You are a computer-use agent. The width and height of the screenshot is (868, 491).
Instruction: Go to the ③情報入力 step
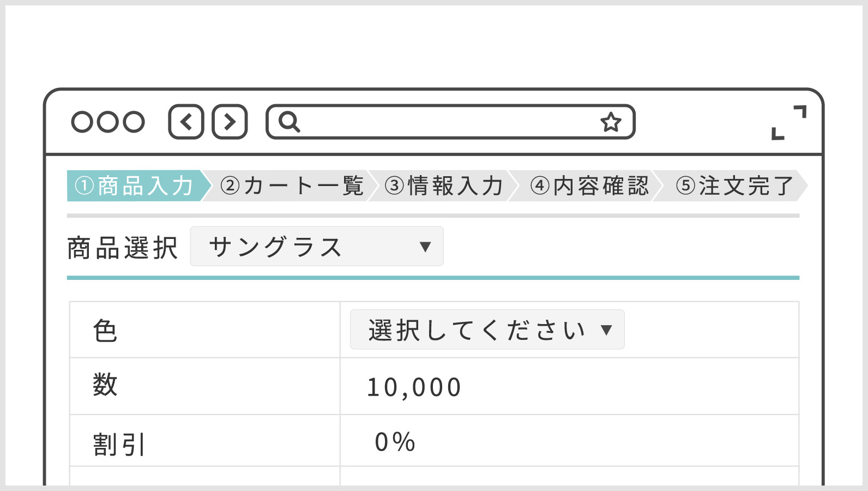(444, 186)
